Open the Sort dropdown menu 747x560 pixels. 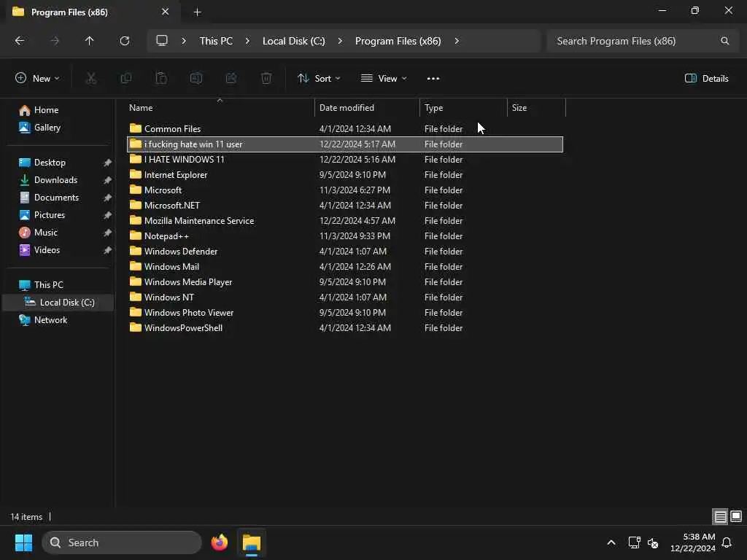(x=319, y=79)
